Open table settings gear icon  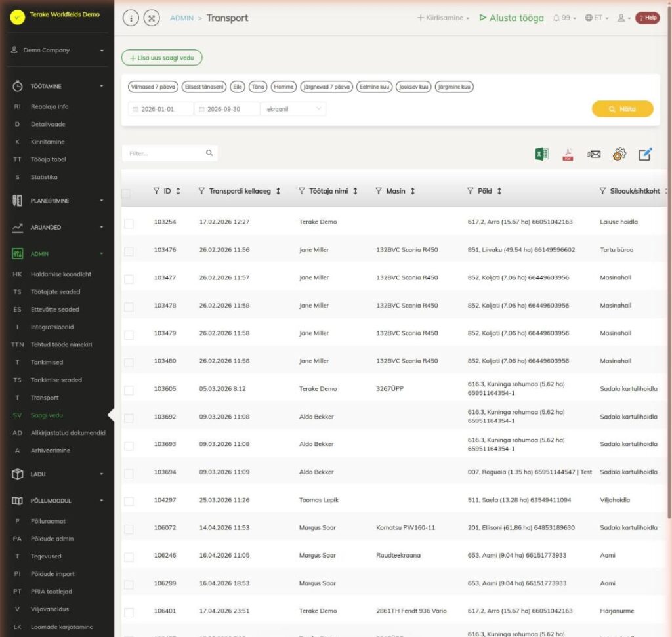[x=619, y=154]
